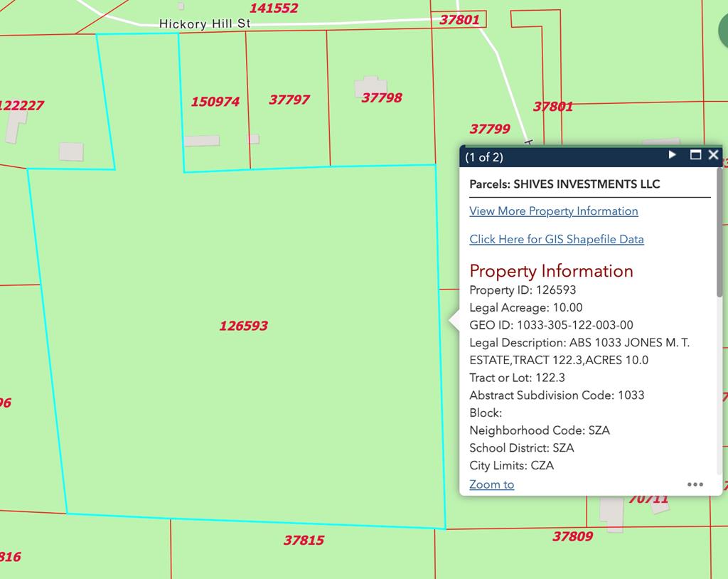Select parcel 122227 label
Image resolution: width=728 pixels, height=579 pixels.
[21, 105]
